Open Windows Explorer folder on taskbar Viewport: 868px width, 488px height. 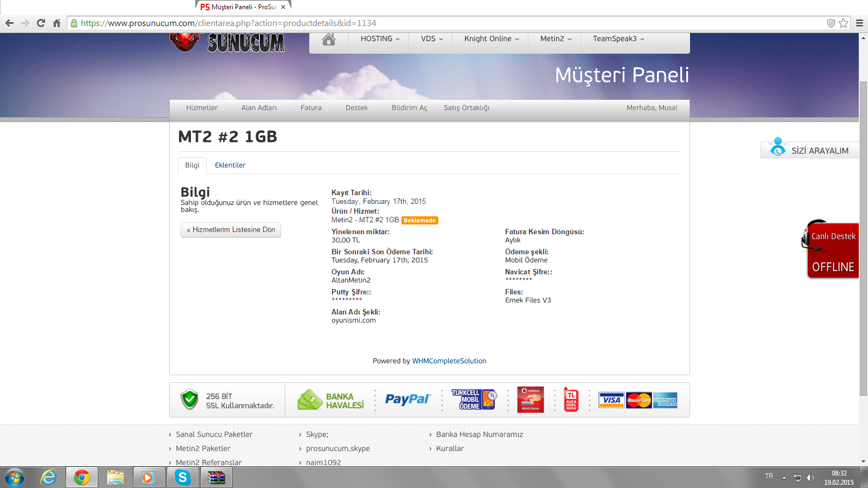pyautogui.click(x=116, y=478)
